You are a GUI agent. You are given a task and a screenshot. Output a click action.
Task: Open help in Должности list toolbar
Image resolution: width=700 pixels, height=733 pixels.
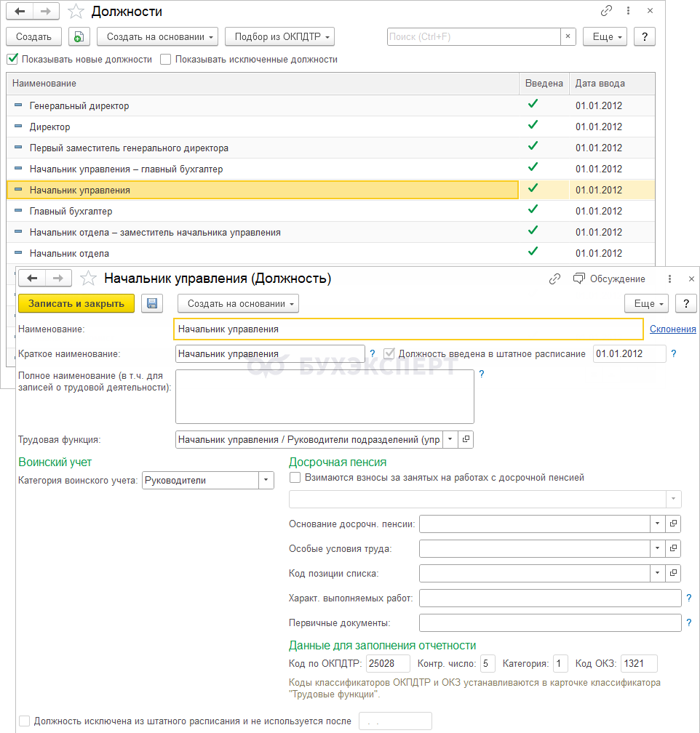tap(645, 36)
